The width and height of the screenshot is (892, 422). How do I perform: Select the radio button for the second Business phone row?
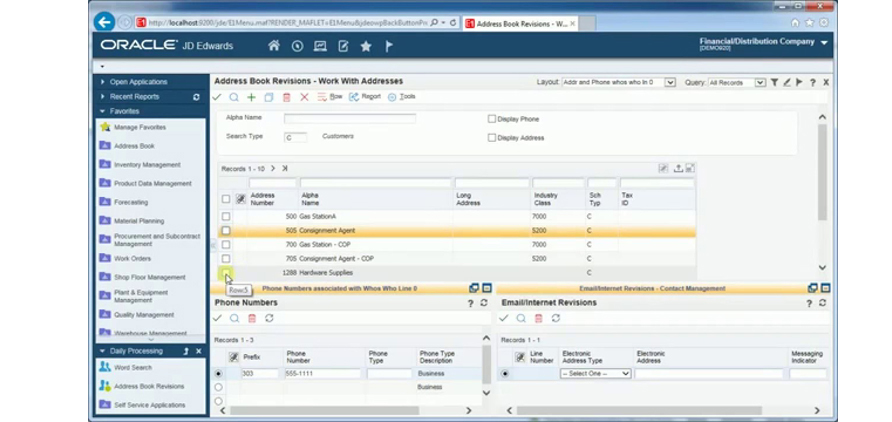tap(218, 387)
